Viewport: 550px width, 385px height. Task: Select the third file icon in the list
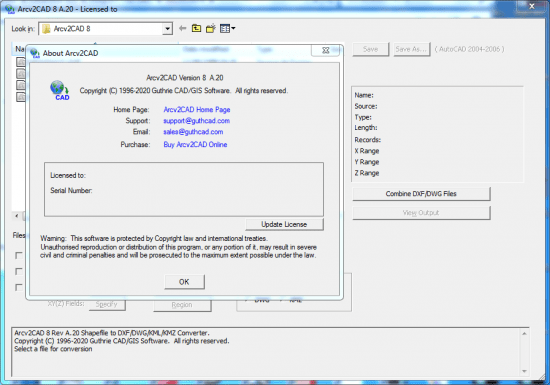pyautogui.click(x=21, y=85)
